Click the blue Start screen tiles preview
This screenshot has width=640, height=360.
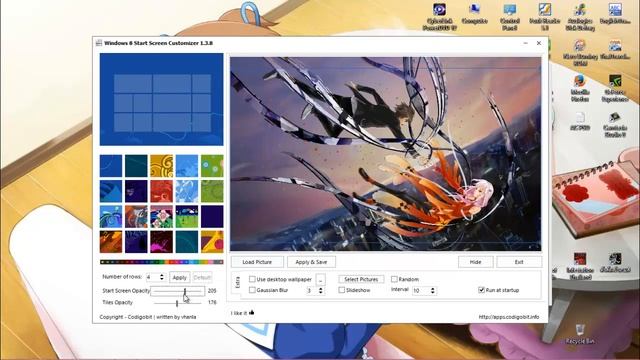click(x=162, y=99)
